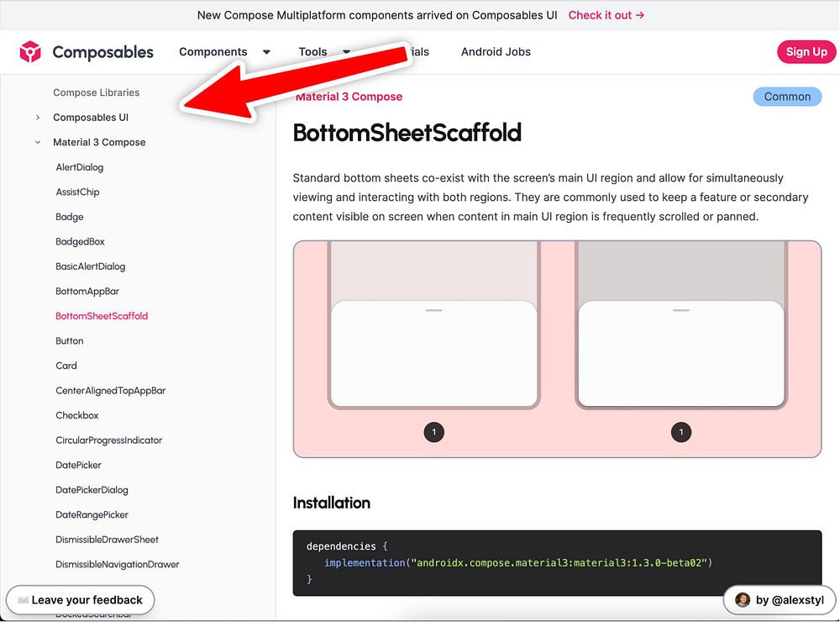Open AlertDialog component page
The height and width of the screenshot is (622, 840).
click(79, 166)
